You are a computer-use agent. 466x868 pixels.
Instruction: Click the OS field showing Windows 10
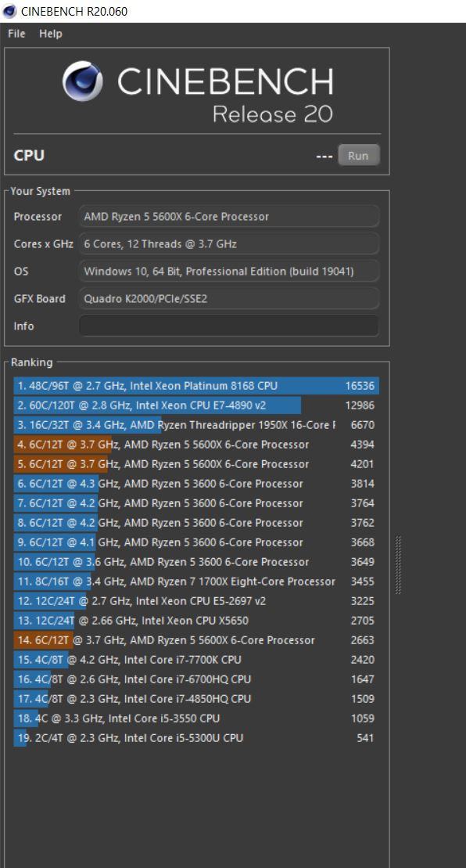229,272
